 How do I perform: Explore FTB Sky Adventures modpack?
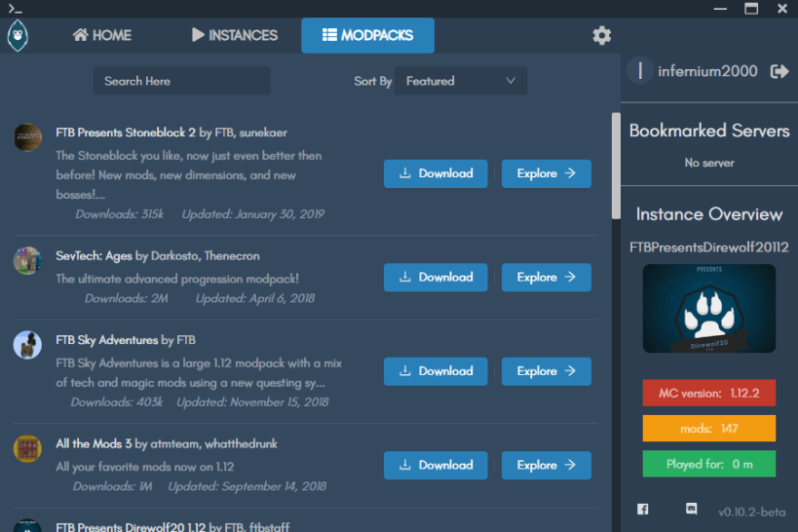546,371
